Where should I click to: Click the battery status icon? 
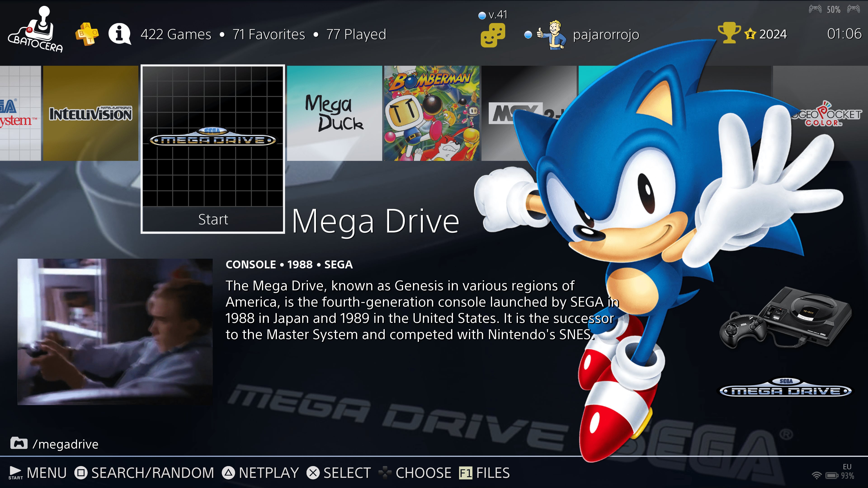[832, 476]
